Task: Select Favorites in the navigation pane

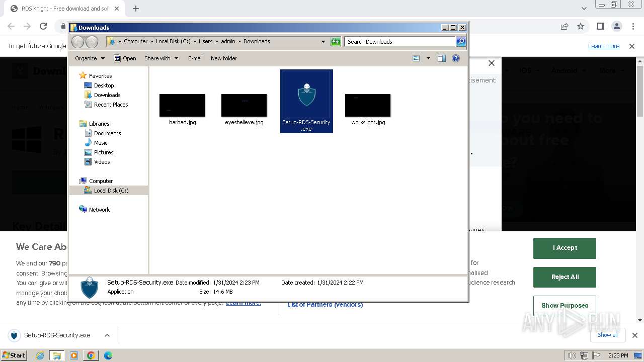Action: coord(100,76)
